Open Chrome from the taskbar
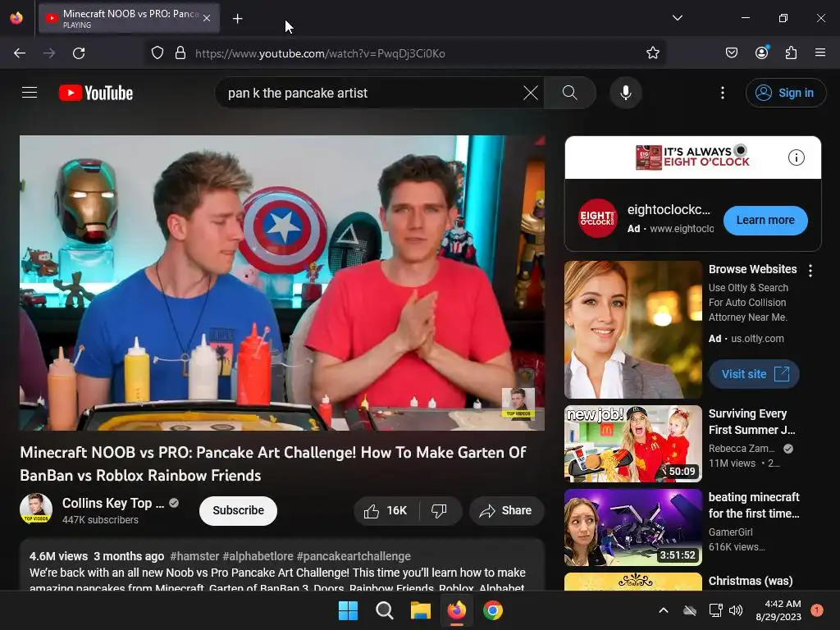840x630 pixels. tap(493, 610)
